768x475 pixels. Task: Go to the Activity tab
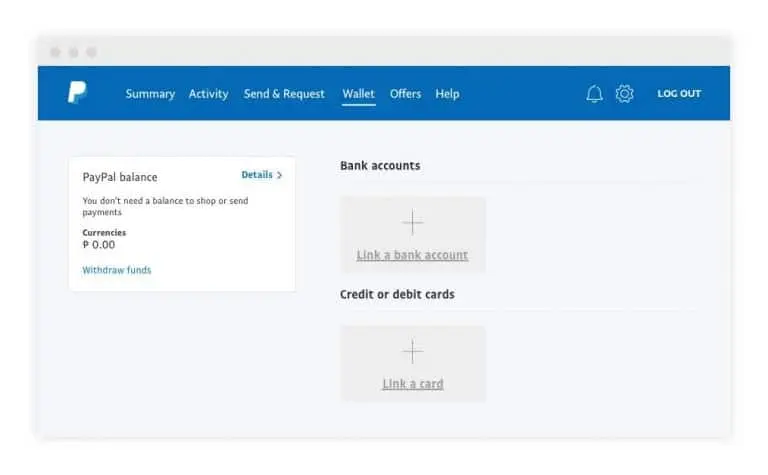209,94
